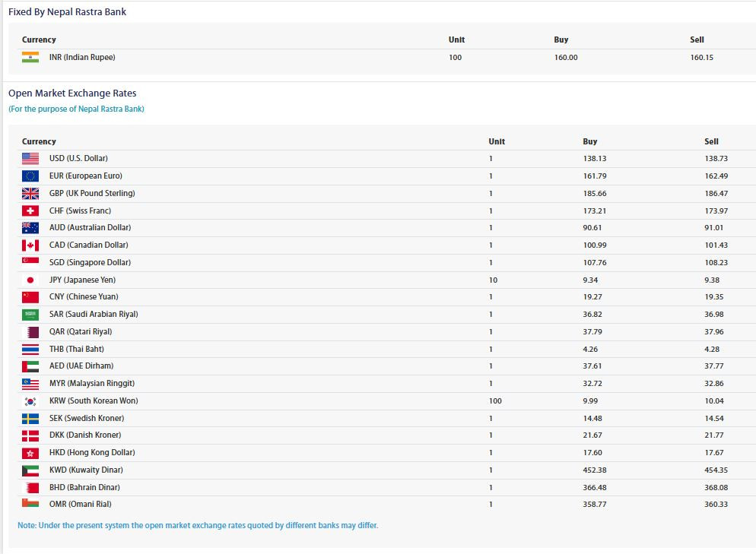The width and height of the screenshot is (756, 554).
Task: Click the U.S. flag icon
Action: (x=30, y=159)
